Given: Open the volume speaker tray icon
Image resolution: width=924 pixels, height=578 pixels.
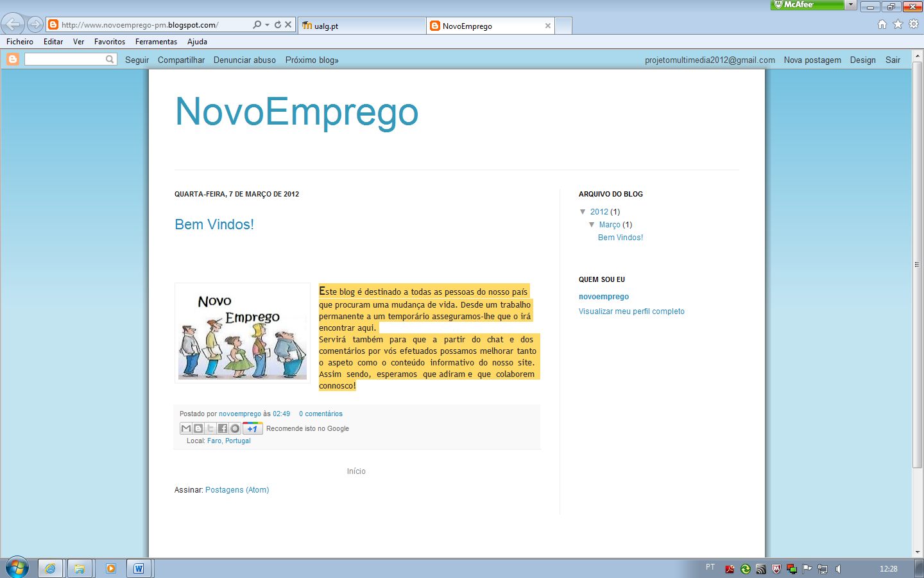Looking at the screenshot, I should tap(838, 569).
